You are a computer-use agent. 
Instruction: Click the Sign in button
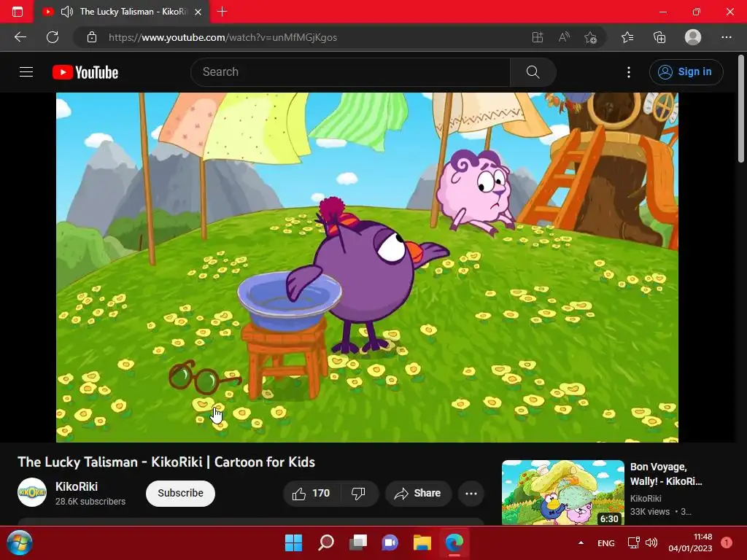686,72
